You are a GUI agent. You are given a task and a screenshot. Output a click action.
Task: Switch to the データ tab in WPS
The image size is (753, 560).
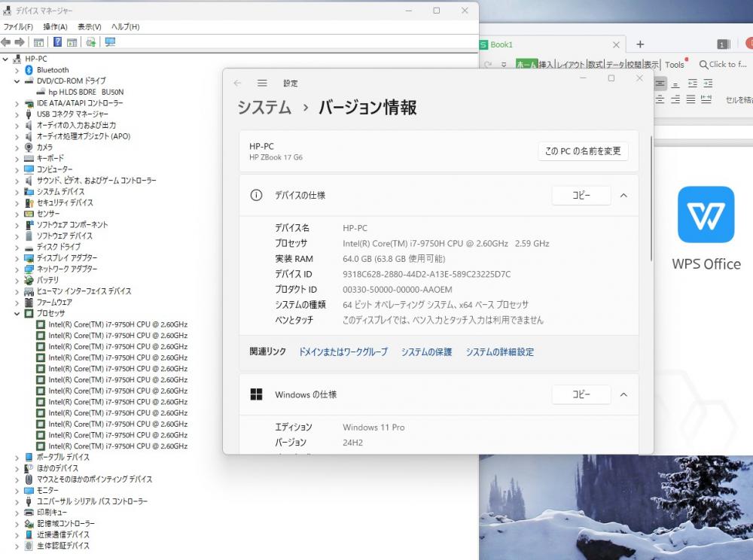[x=615, y=64]
